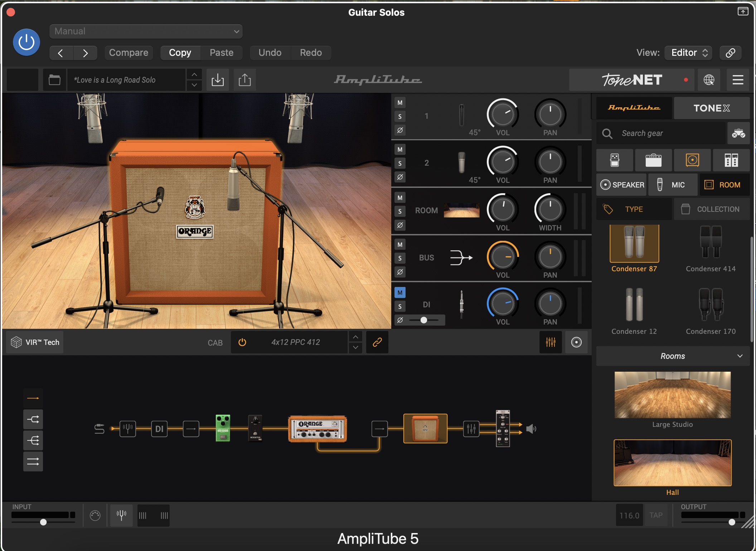The width and height of the screenshot is (756, 551).
Task: Unmute the DI channel
Action: (x=400, y=293)
